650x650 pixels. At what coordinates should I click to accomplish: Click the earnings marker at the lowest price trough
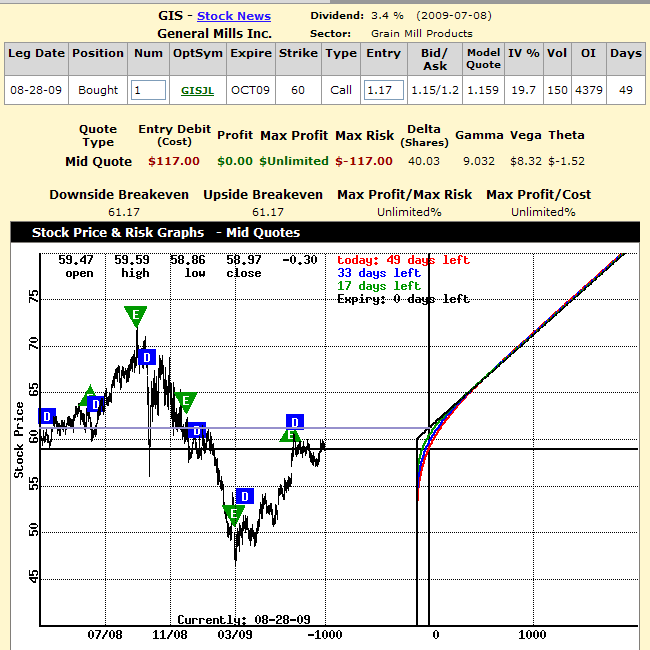click(233, 515)
